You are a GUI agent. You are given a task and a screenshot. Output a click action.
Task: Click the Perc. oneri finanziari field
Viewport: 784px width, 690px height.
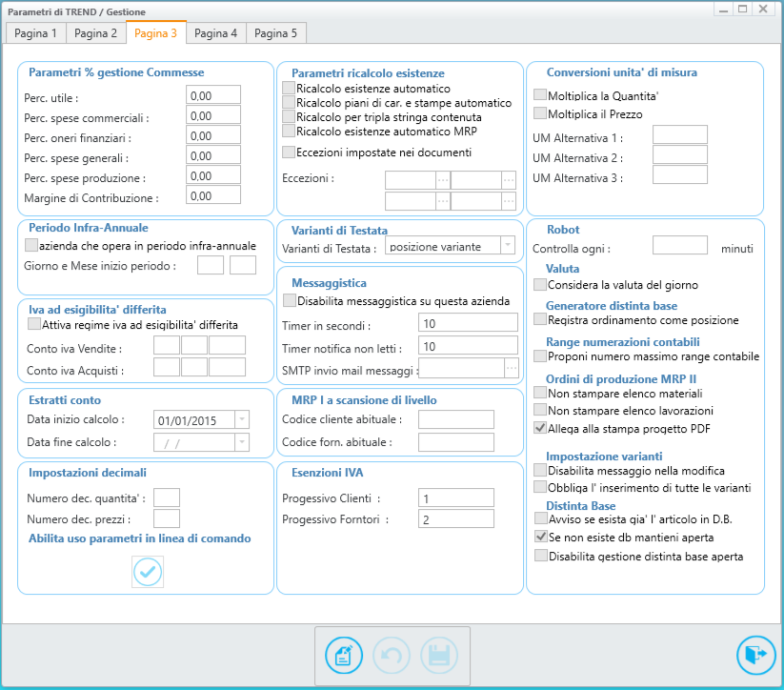point(213,134)
